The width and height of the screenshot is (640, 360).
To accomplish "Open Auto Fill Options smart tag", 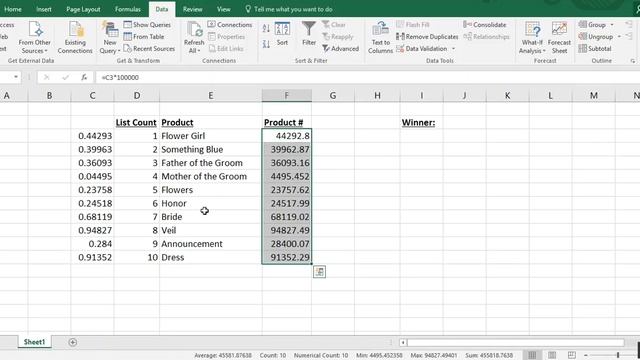I will click(319, 272).
